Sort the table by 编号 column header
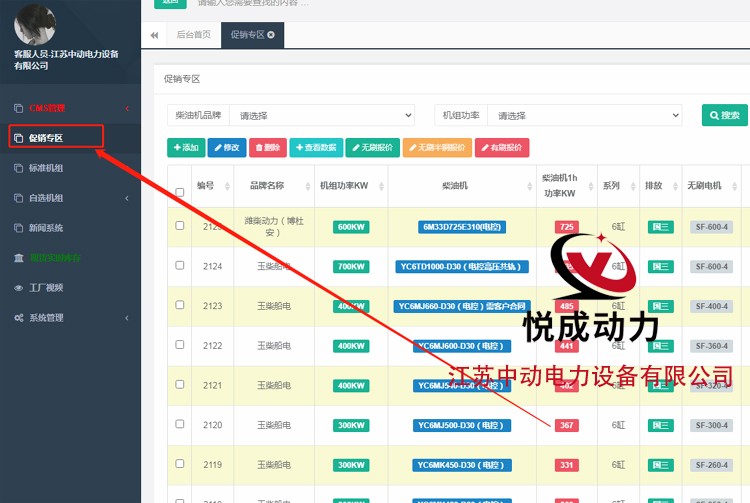 click(x=205, y=185)
